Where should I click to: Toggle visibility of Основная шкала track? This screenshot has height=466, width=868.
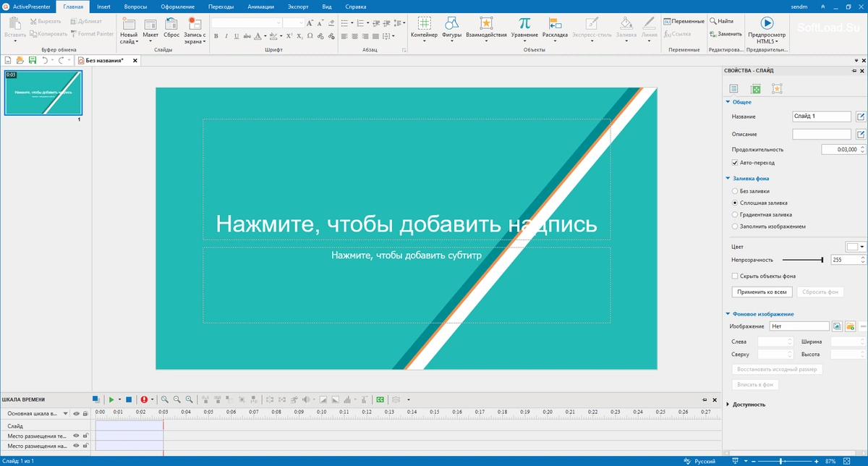77,413
